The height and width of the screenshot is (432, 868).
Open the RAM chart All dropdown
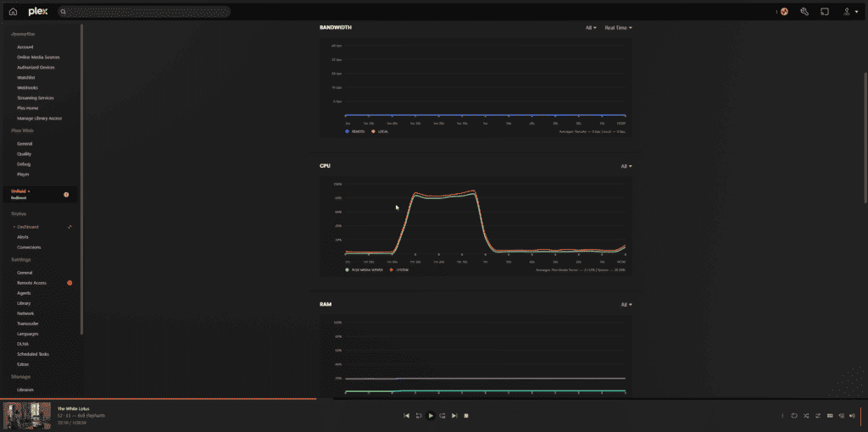(626, 304)
